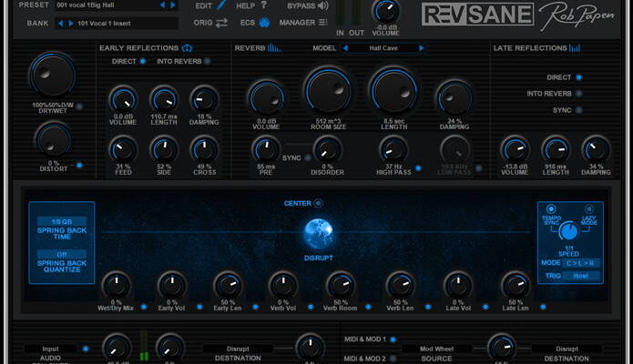Screen dimensions: 633x364
Task: Click the Disrupt globe in center
Action: point(318,232)
